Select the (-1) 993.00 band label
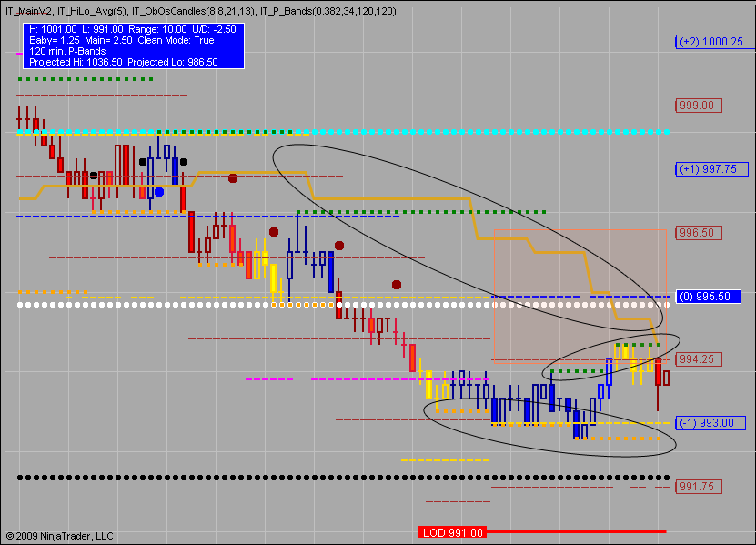This screenshot has width=756, height=545. (x=711, y=423)
